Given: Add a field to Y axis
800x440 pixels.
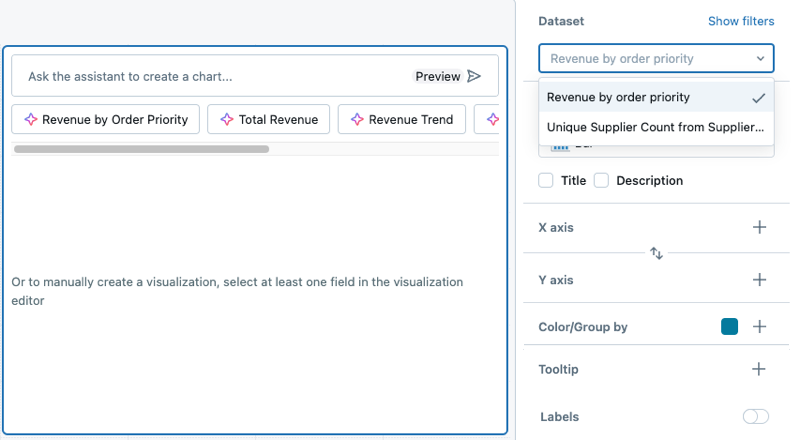Looking at the screenshot, I should coord(759,280).
